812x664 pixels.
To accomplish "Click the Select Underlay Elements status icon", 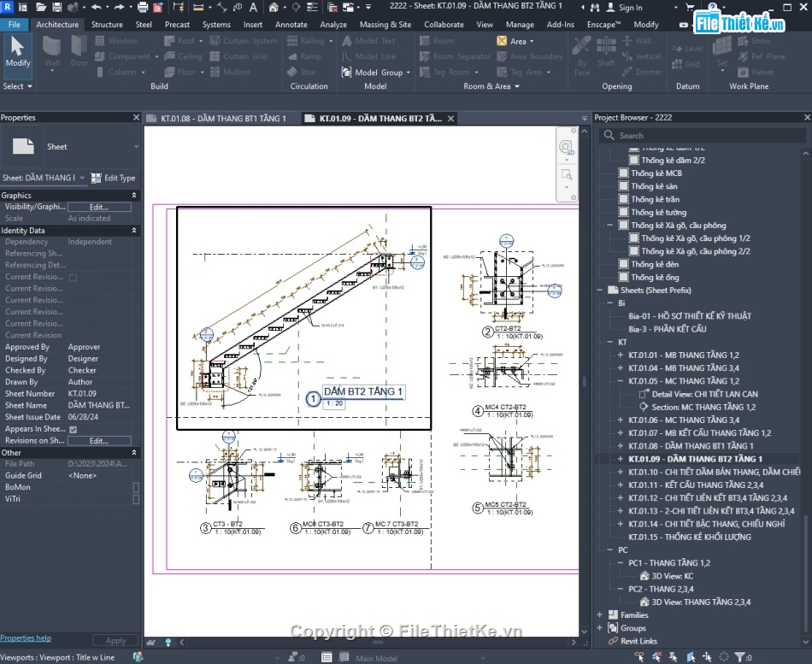I will point(656,657).
